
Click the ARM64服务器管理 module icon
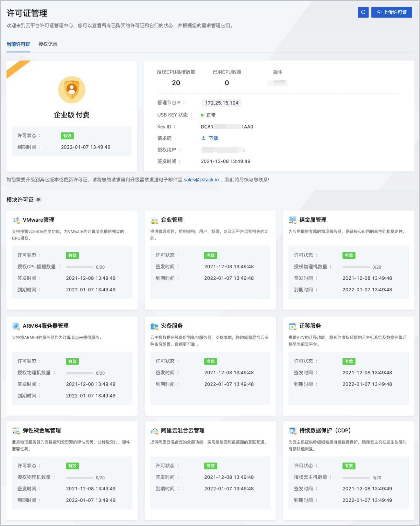16,326
